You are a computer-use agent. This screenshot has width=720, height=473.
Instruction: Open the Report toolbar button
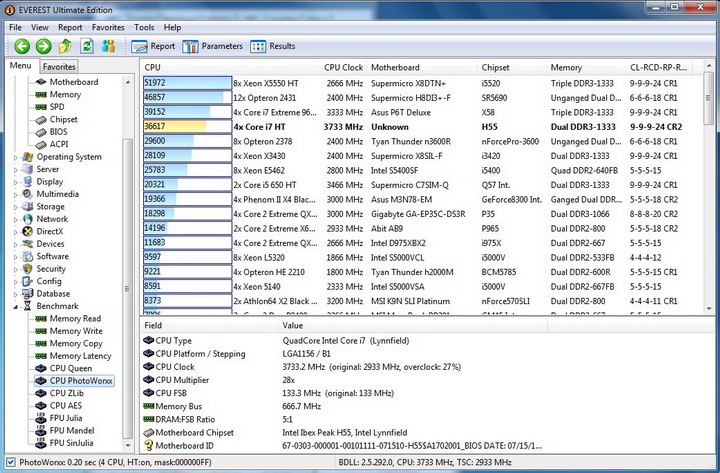(153, 46)
